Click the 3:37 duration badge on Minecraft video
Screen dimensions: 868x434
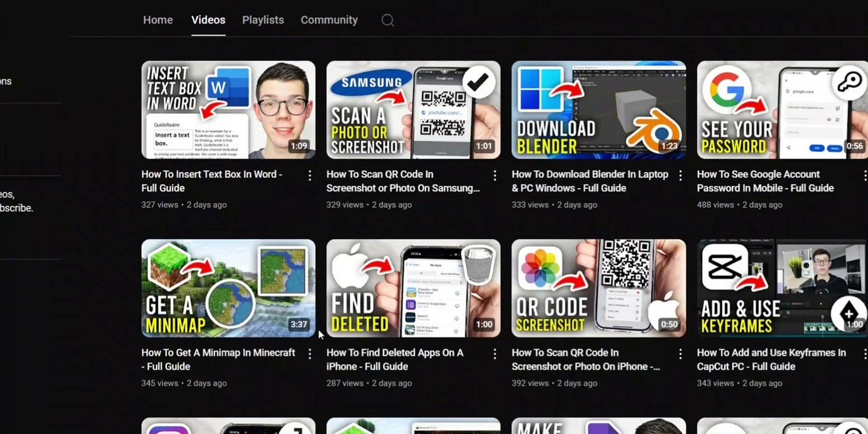[x=299, y=324]
